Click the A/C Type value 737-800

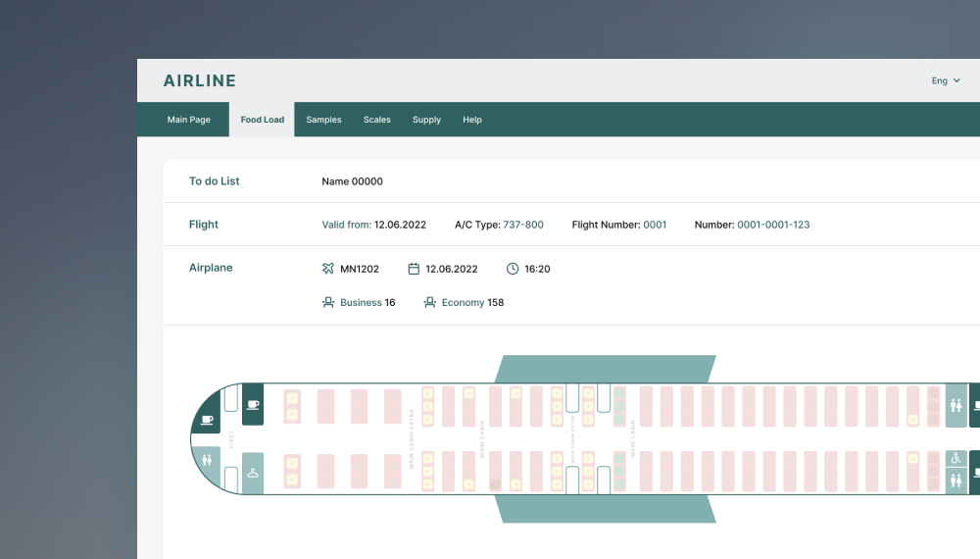523,225
